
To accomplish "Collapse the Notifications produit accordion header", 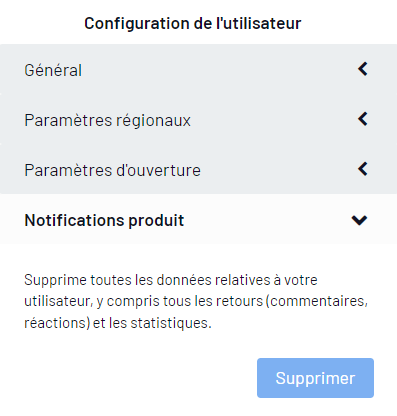I will 198,219.
